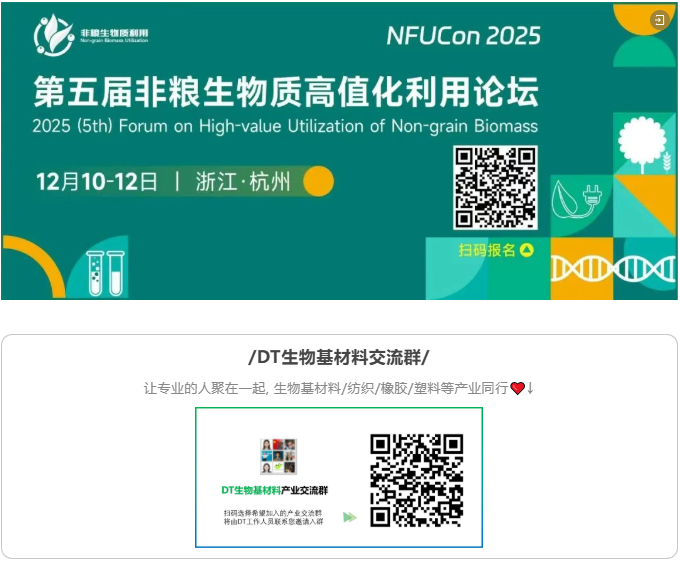Click the DT生物基材料产业交流群 green label
Screen dimensions: 680x564
[x=275, y=490]
